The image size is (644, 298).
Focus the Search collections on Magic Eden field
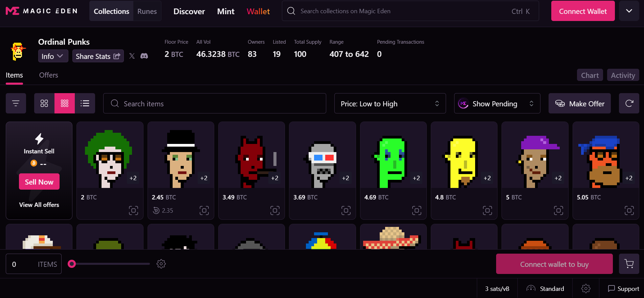coord(410,11)
